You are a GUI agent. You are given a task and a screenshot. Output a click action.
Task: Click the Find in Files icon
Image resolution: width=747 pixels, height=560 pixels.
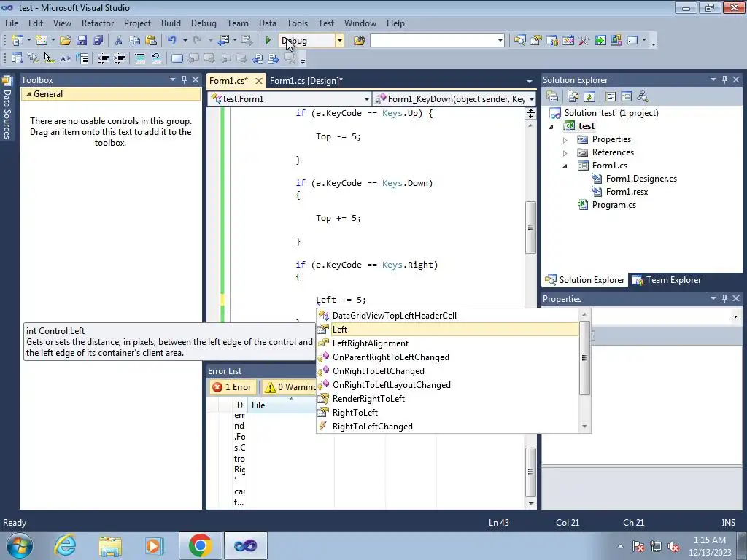click(x=359, y=41)
